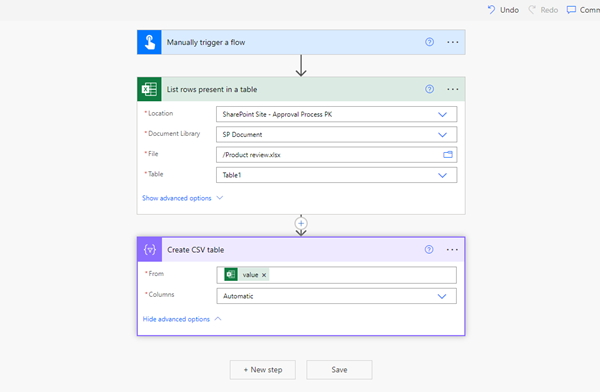The height and width of the screenshot is (392, 600).
Task: Click the plus icon to insert a step
Action: [301, 223]
